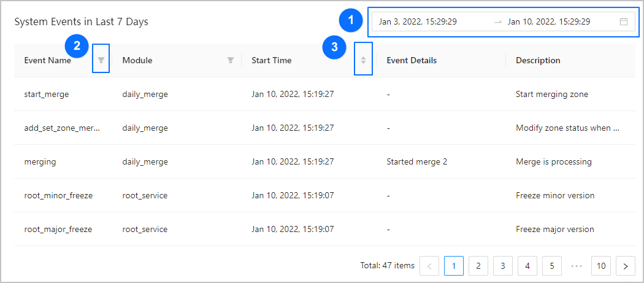Click the truncated add_set_zone_mer... event name
This screenshot has width=644, height=283.
(62, 128)
